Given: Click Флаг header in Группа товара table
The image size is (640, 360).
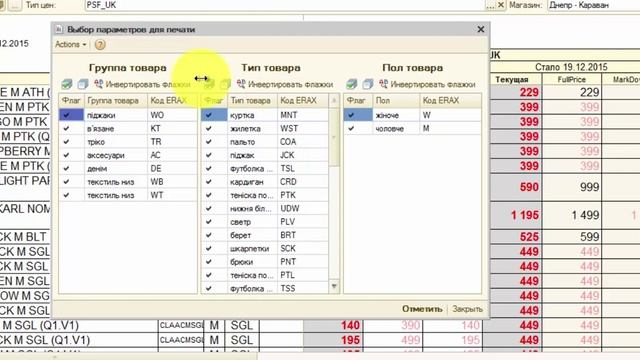Looking at the screenshot, I should click(x=71, y=100).
